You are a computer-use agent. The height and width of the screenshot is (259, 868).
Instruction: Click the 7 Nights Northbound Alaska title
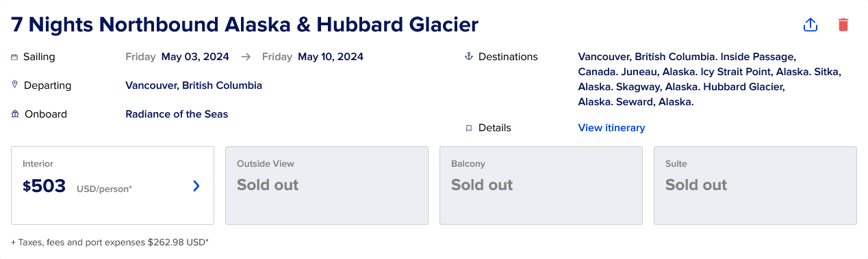click(x=244, y=25)
